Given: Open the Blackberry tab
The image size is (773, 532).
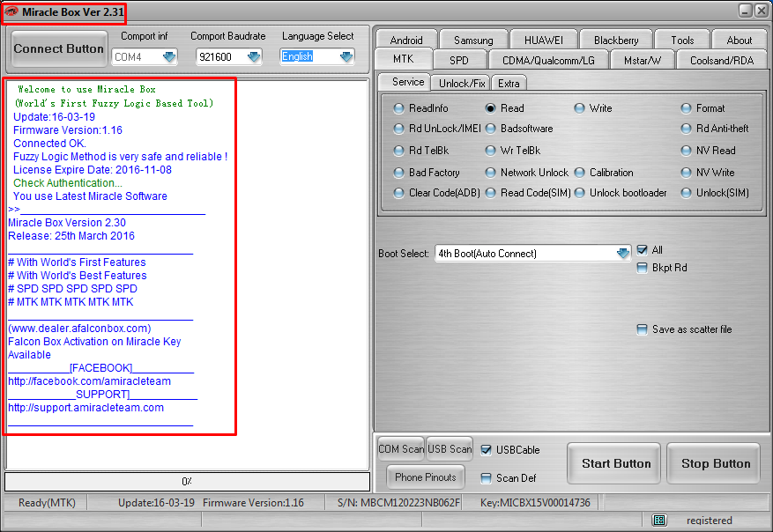Looking at the screenshot, I should [x=616, y=40].
